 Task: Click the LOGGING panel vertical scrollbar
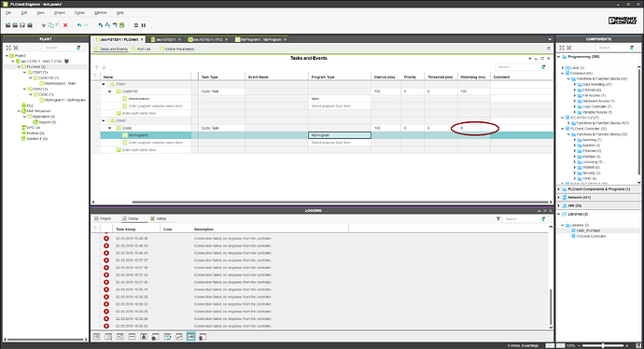[x=551, y=307]
